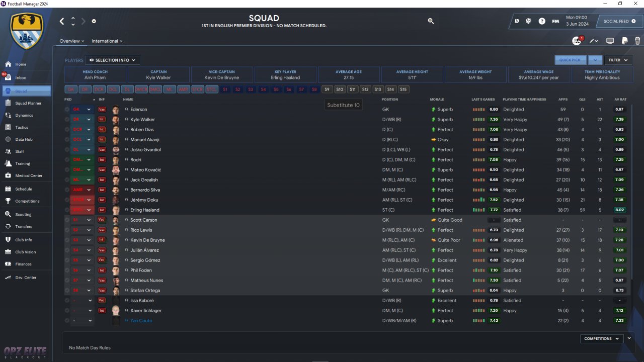Toggle the picked checkmark for Ederson
This screenshot has width=644, height=362.
tap(67, 109)
